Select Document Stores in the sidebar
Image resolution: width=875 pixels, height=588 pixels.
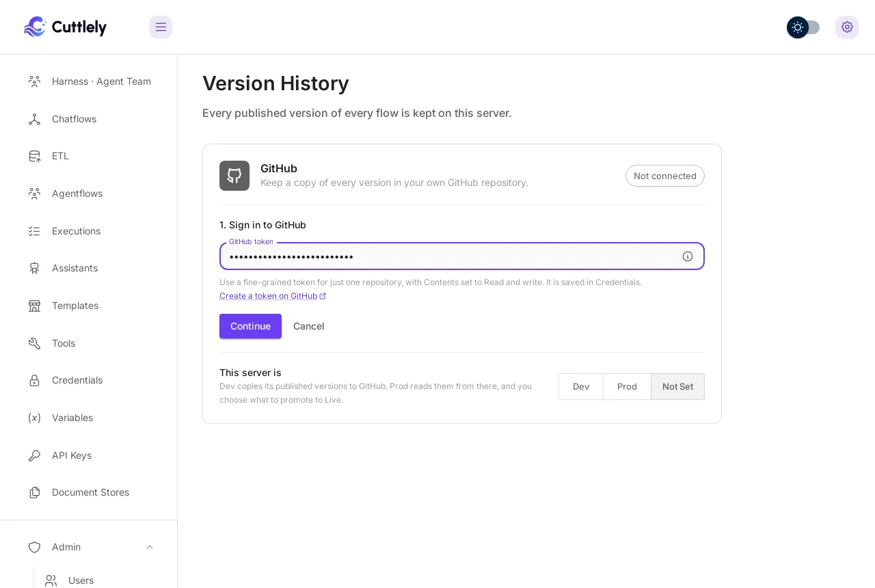(x=89, y=492)
